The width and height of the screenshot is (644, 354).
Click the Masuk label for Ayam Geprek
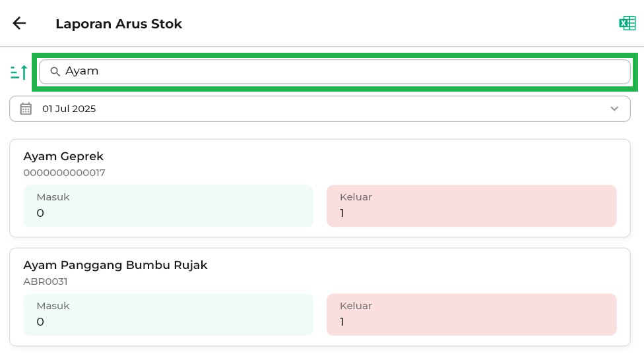(53, 196)
